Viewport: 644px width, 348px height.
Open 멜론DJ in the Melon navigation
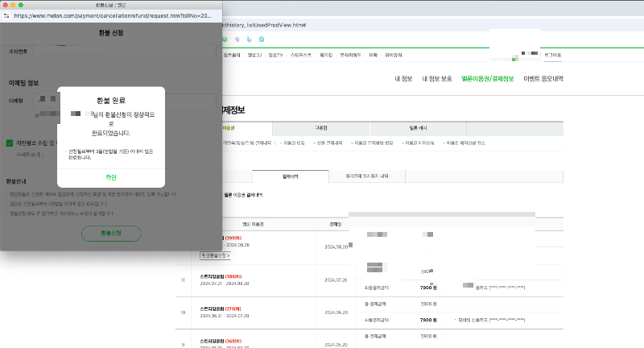(254, 55)
